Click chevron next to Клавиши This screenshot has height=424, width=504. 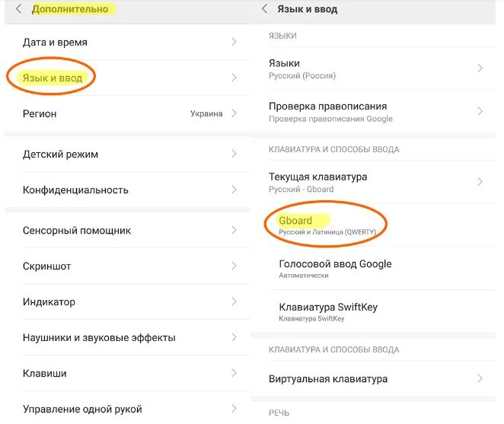point(234,374)
